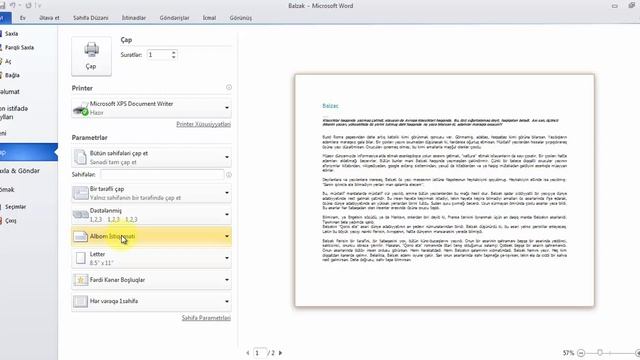Go to next preview page arrow

(x=280, y=353)
